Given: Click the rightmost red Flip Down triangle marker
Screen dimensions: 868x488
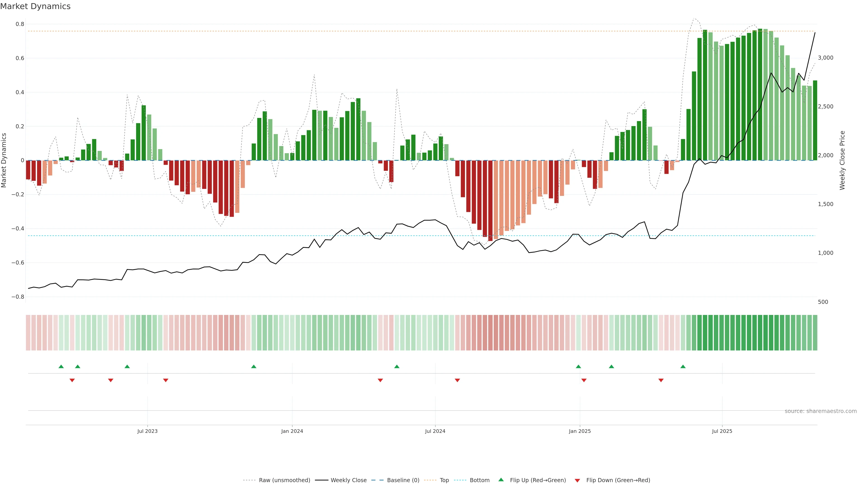Looking at the screenshot, I should [661, 380].
